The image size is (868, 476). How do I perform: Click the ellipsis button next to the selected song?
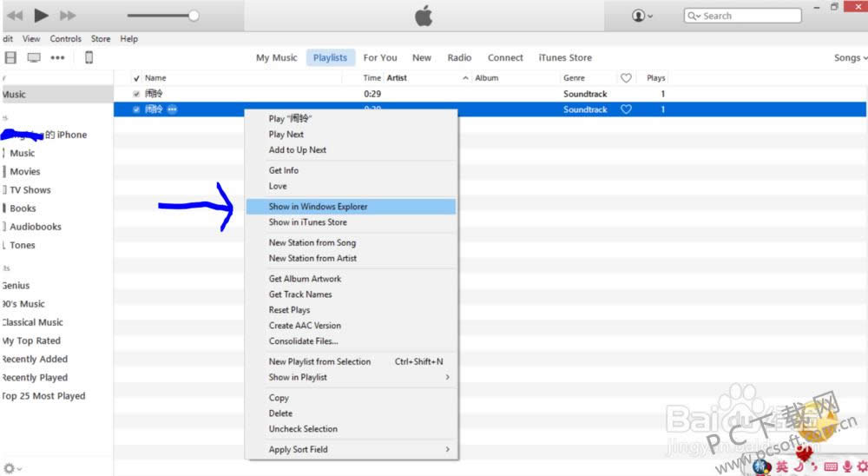(172, 109)
